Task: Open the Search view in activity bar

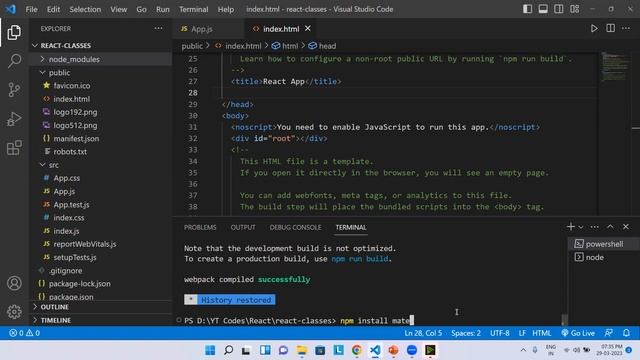Action: (x=14, y=61)
